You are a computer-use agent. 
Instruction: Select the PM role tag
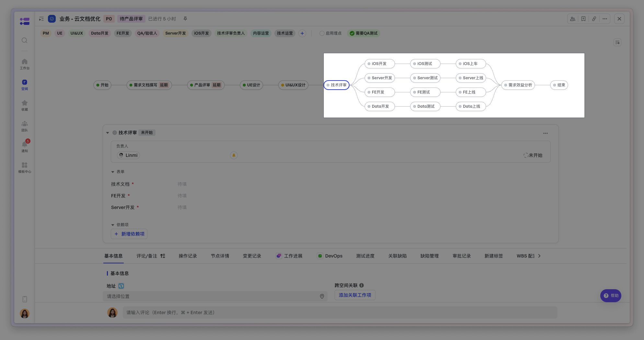coord(46,33)
